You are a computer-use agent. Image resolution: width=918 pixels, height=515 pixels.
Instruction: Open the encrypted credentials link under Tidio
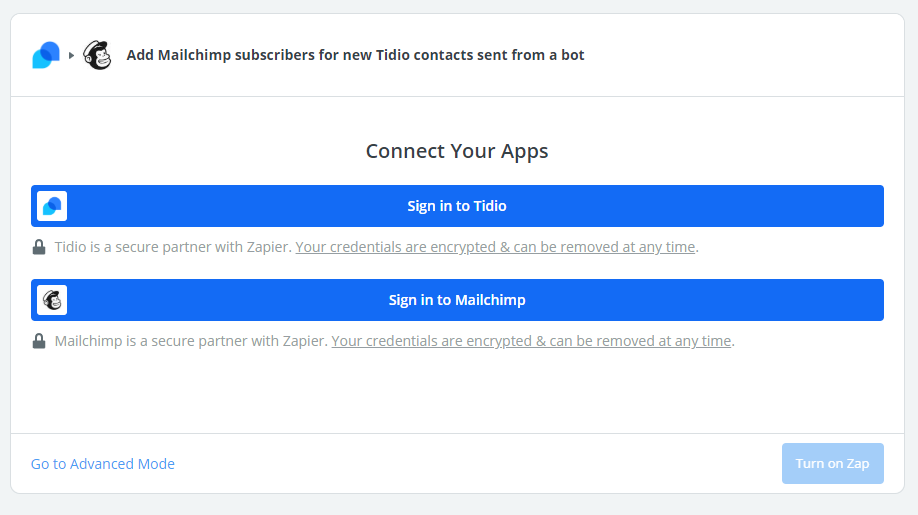coord(495,247)
